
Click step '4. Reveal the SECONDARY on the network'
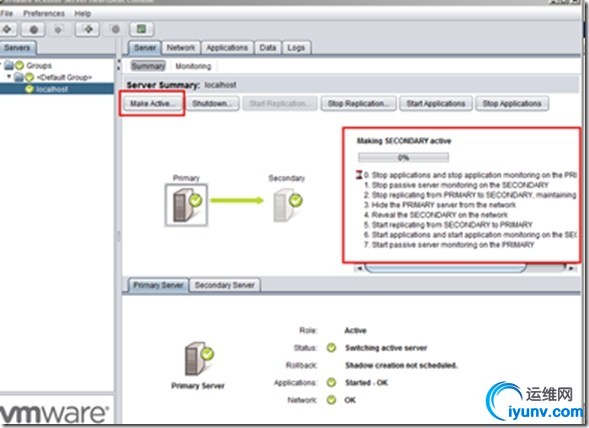point(436,215)
